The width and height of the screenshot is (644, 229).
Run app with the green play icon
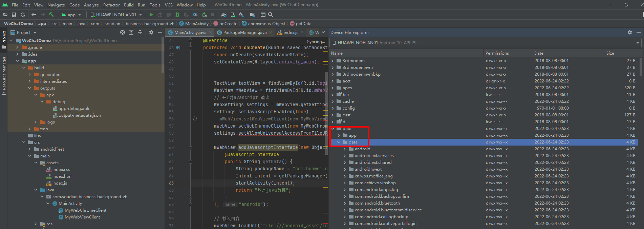click(x=151, y=15)
